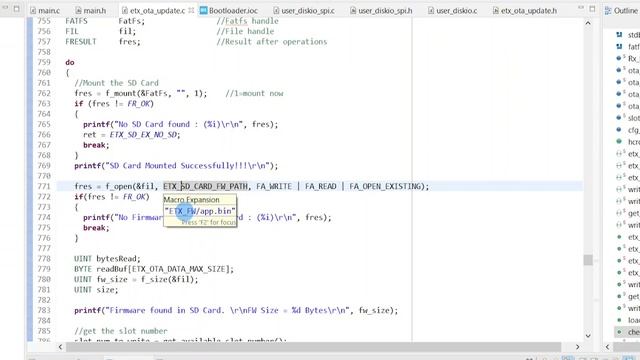Switch to the main.c editor tab
The image size is (640, 360).
[45, 11]
